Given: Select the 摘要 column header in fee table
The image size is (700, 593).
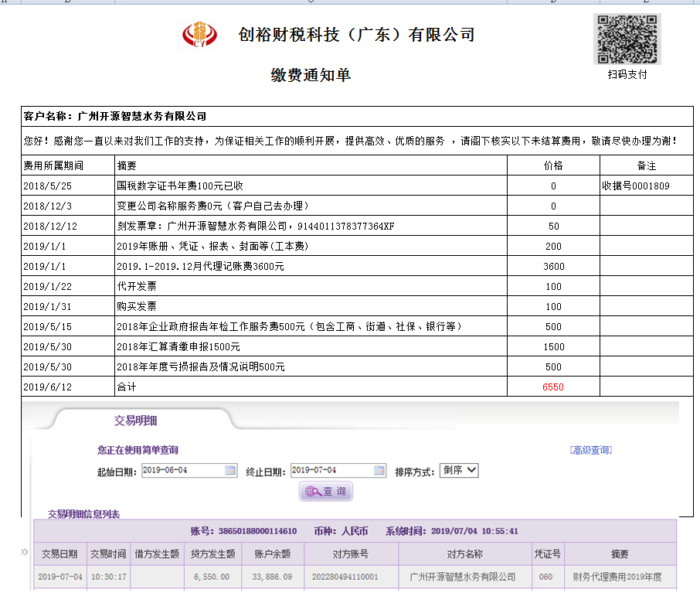Looking at the screenshot, I should (x=311, y=165).
